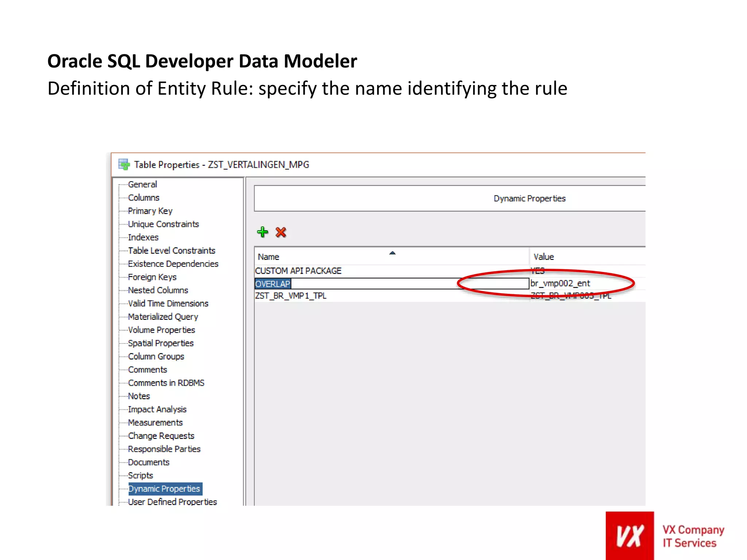Viewport: 747px width, 560px height.
Task: Click the Value column header
Action: point(587,257)
